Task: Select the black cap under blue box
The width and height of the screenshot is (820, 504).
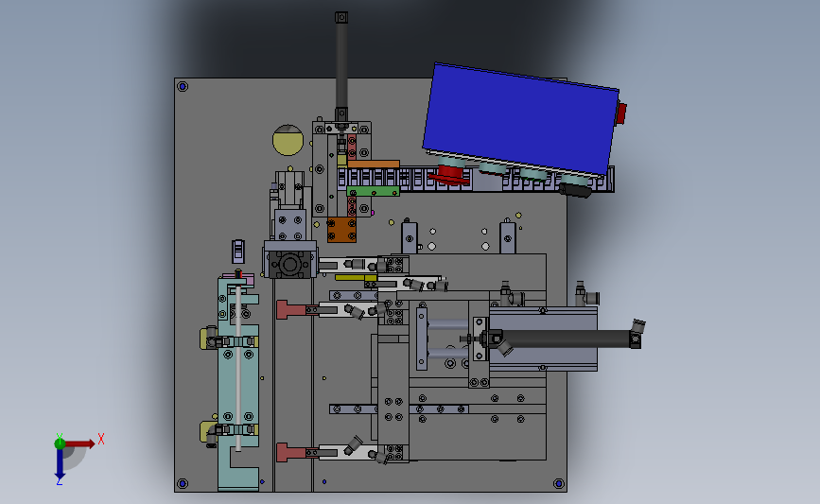Action: click(575, 190)
